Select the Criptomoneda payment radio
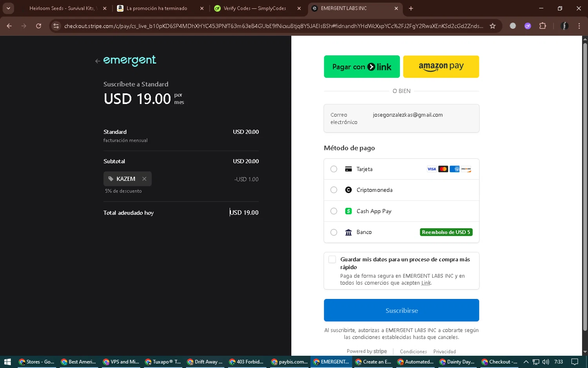The image size is (588, 368). click(334, 190)
